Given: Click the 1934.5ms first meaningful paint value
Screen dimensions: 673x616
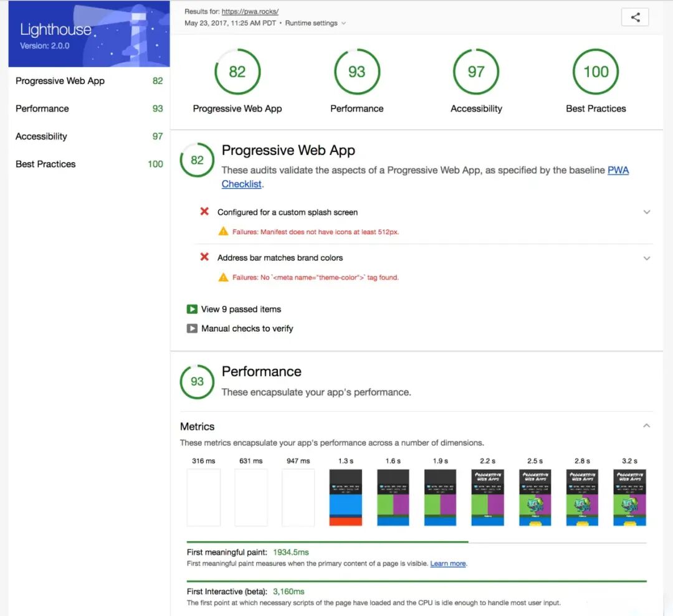Looking at the screenshot, I should click(290, 552).
